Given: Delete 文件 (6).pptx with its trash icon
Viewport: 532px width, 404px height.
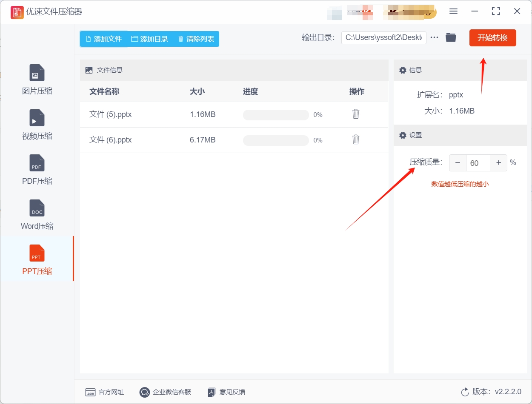Looking at the screenshot, I should click(356, 139).
